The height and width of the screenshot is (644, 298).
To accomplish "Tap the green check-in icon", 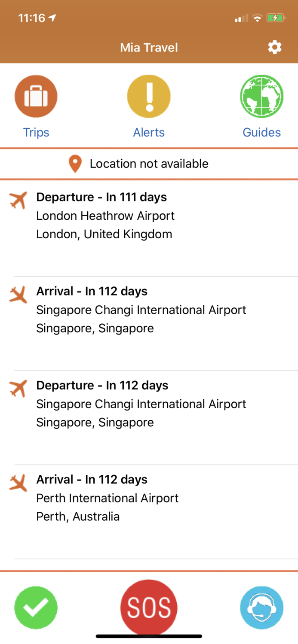I will click(x=36, y=607).
